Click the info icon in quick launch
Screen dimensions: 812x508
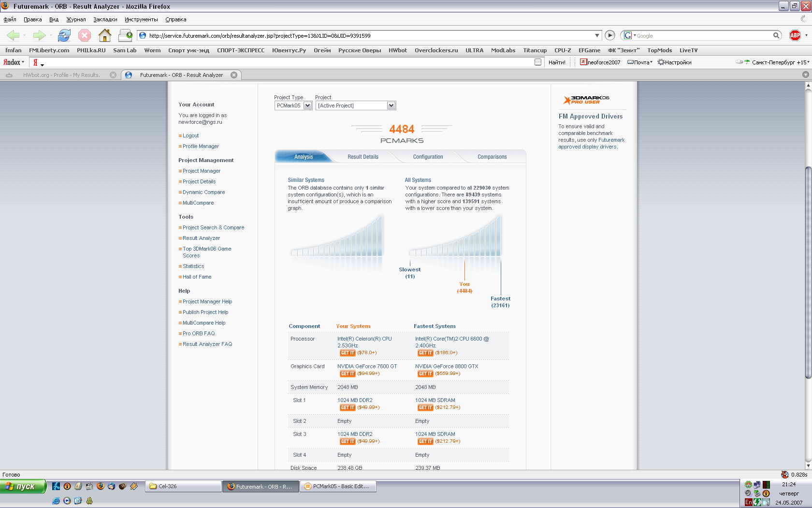(x=67, y=486)
